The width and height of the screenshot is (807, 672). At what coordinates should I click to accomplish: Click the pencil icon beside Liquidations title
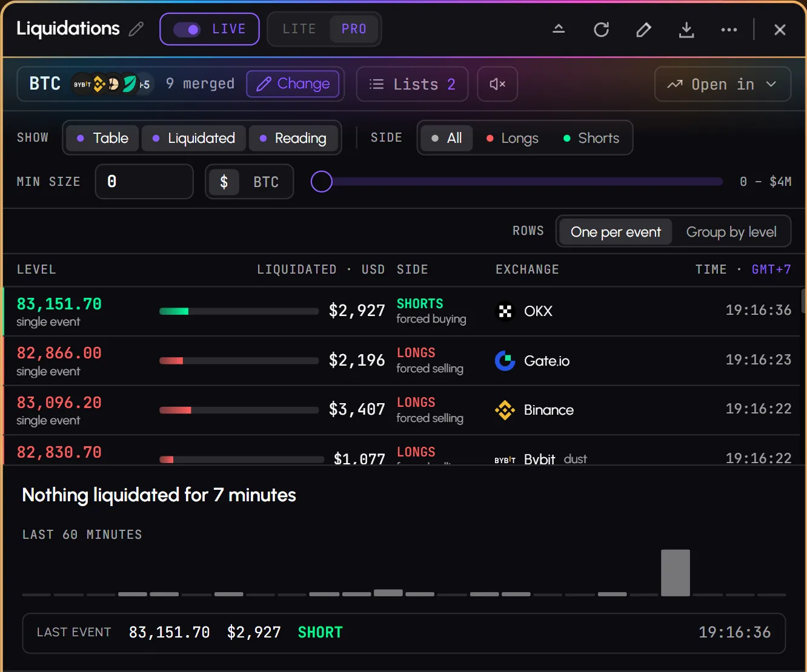tap(136, 29)
